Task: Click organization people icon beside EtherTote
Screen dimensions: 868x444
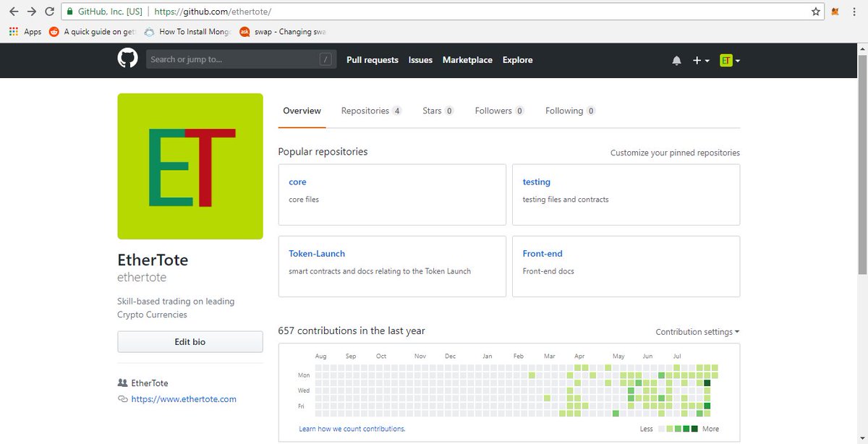Action: 122,383
